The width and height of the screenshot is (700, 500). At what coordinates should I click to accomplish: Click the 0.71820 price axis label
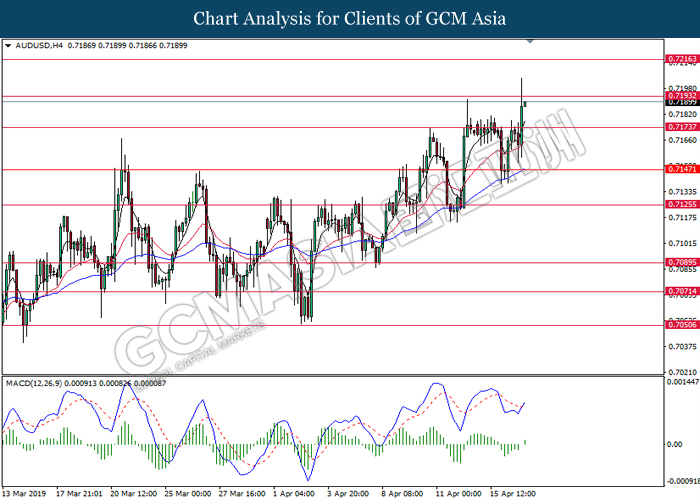pos(682,114)
